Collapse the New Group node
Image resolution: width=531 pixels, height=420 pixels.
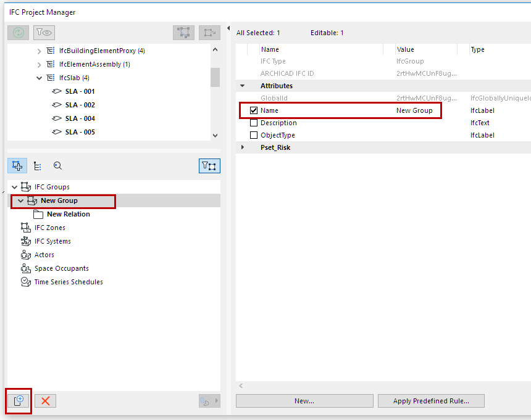pos(20,201)
